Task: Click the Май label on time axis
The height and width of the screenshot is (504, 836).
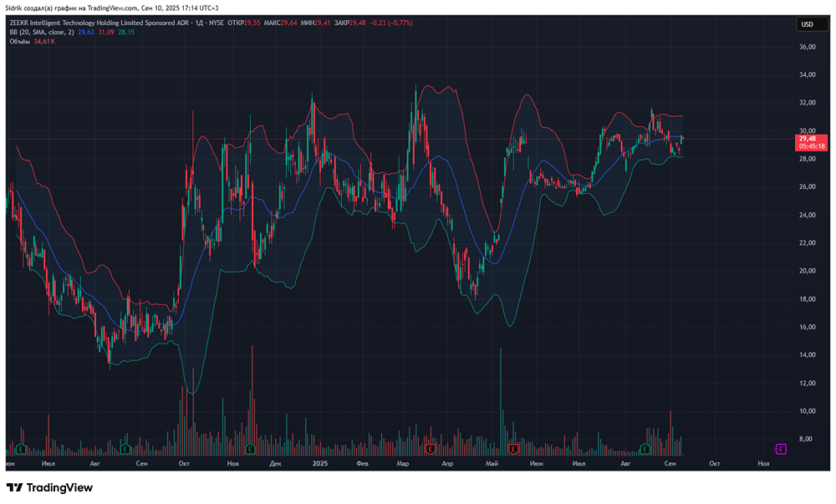Action: coord(492,464)
